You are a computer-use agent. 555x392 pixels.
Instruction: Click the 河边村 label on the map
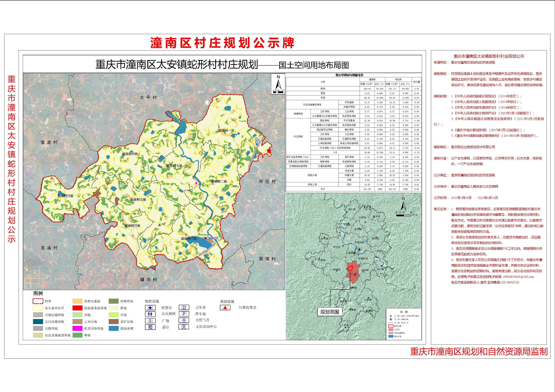267,181
